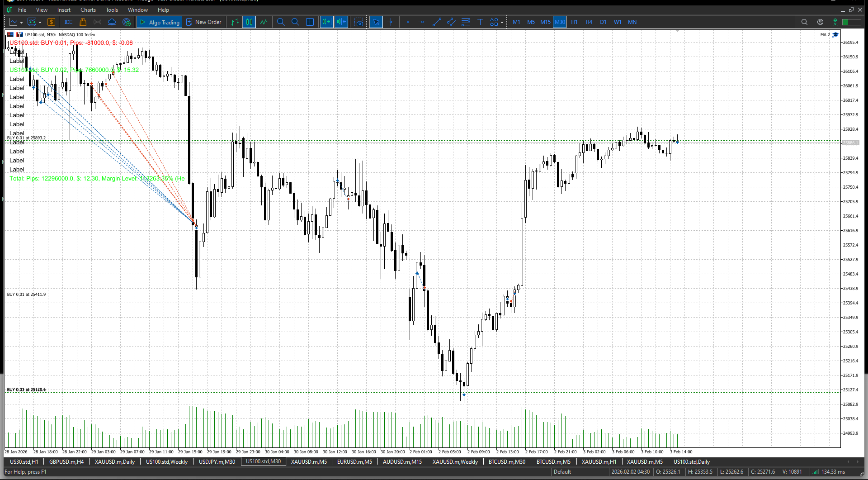
Task: Switch chart to bar chart mode
Action: point(235,22)
